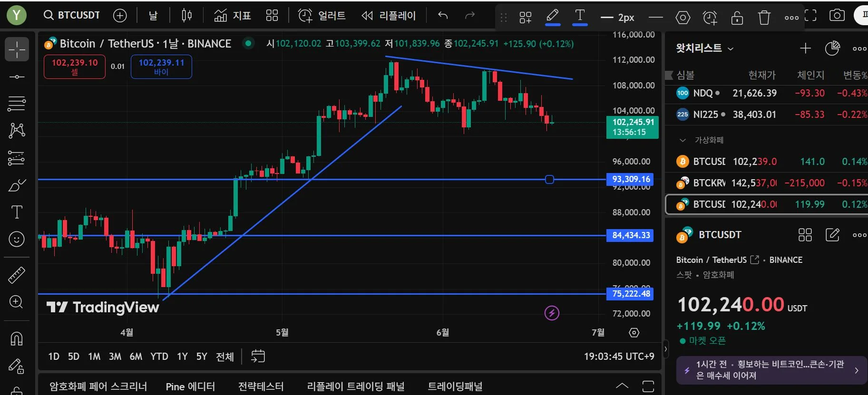Open the Fibonacci retracement tools

(17, 103)
